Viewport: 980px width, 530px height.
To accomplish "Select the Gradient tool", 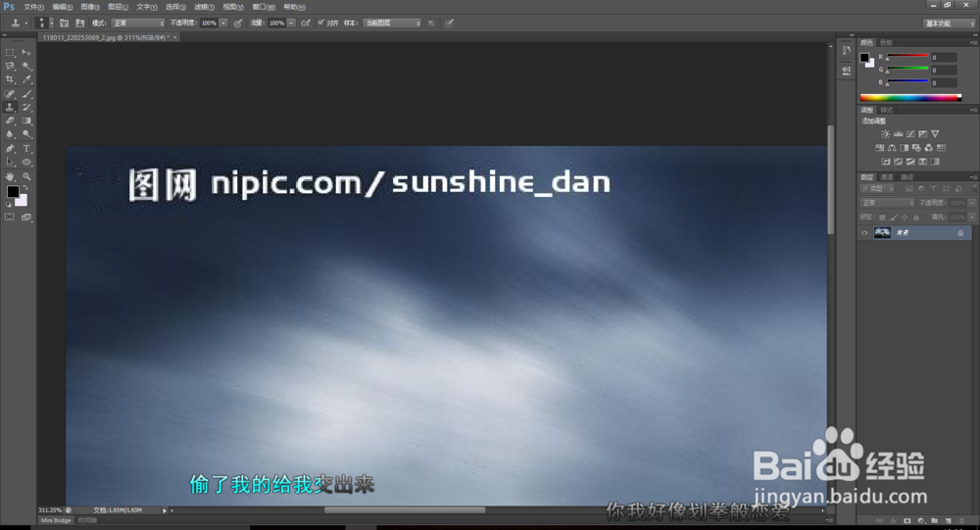I will [26, 121].
